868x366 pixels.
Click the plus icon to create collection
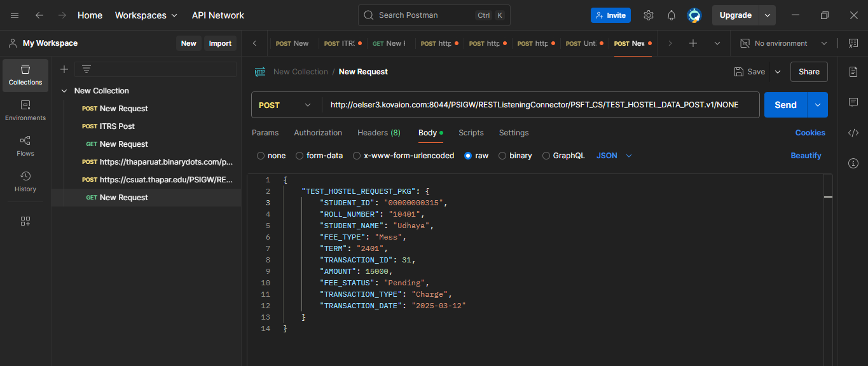coord(64,69)
